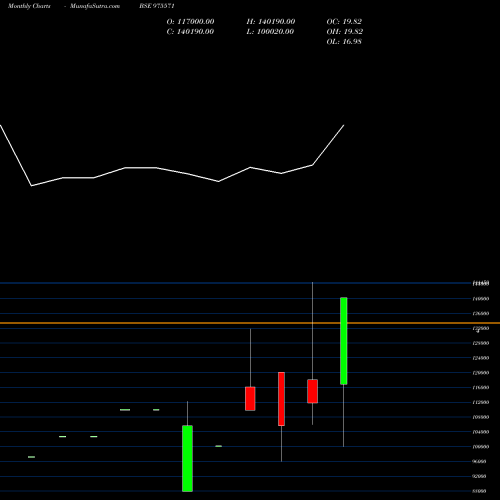Click the 'OC: 19.82' value
The width and height of the screenshot is (500, 500).
344,22
